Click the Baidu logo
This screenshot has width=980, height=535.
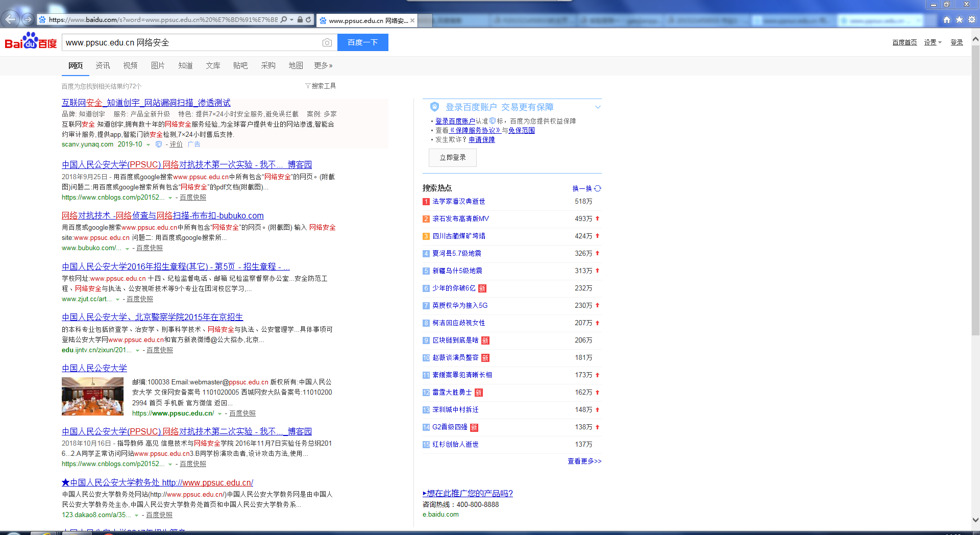31,42
